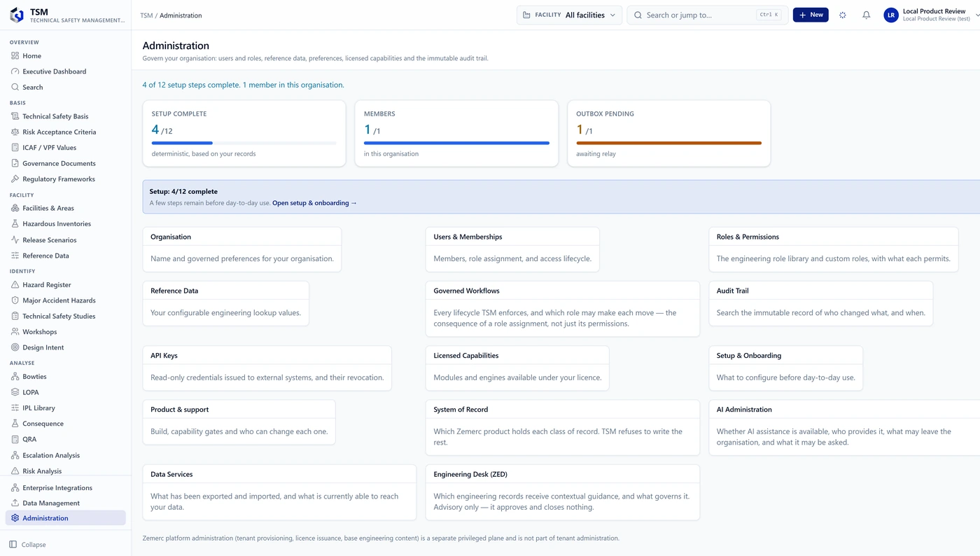Open the Audit Trail card

[820, 303]
